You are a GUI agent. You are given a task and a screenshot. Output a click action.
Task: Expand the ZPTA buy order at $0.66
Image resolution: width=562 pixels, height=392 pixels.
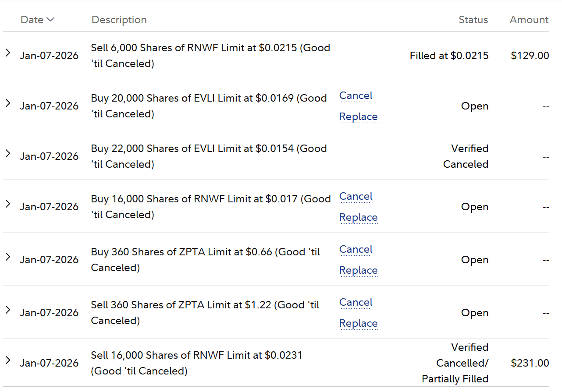tap(8, 257)
